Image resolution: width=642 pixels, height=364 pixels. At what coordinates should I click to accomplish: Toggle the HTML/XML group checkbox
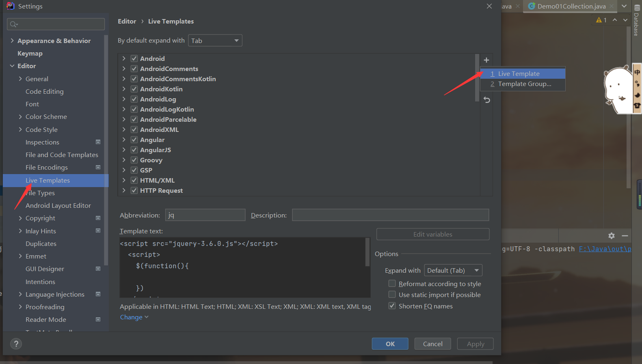tap(134, 180)
